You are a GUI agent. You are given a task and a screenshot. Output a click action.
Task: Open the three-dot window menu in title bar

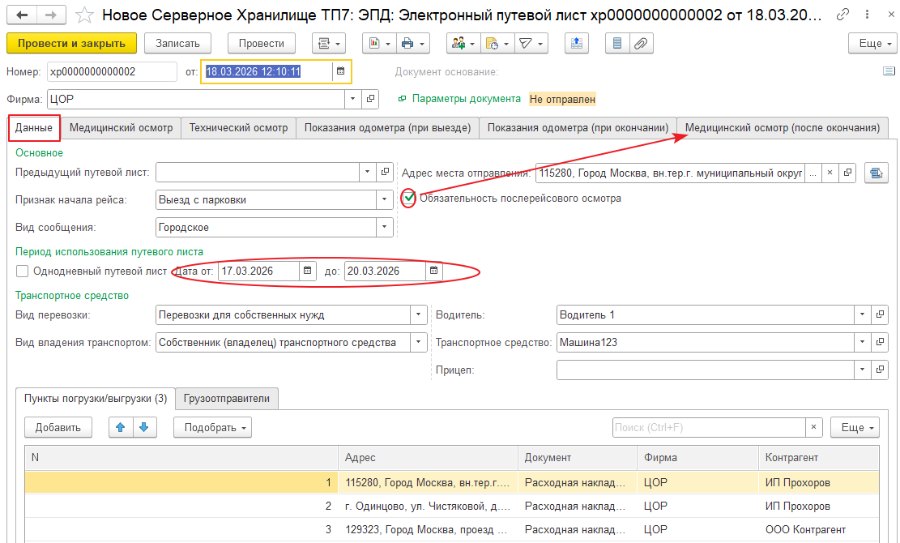tap(867, 15)
